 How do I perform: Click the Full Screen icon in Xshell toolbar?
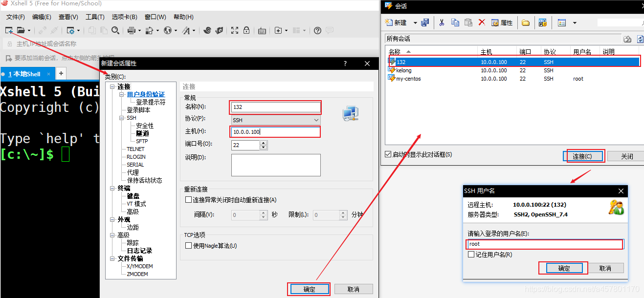pos(235,30)
